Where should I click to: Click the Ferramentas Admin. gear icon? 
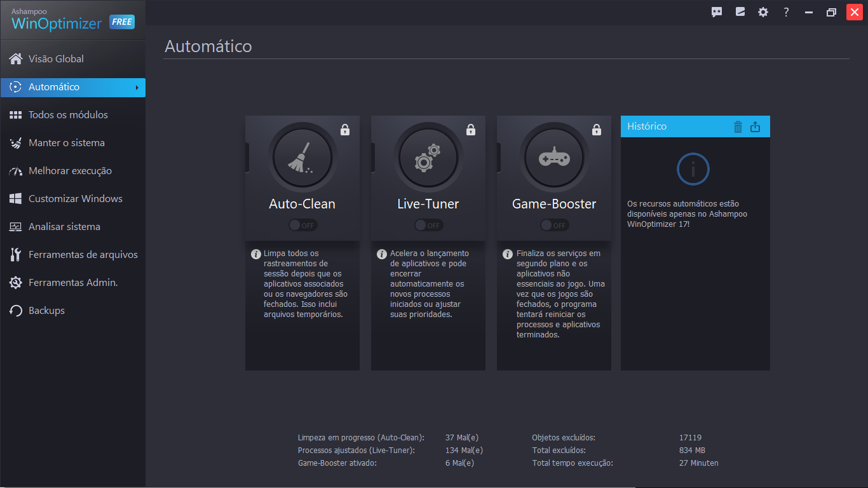pos(16,283)
